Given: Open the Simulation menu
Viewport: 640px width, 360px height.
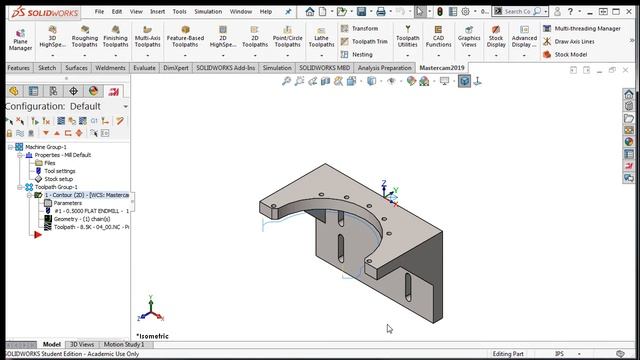Looking at the screenshot, I should point(208,11).
